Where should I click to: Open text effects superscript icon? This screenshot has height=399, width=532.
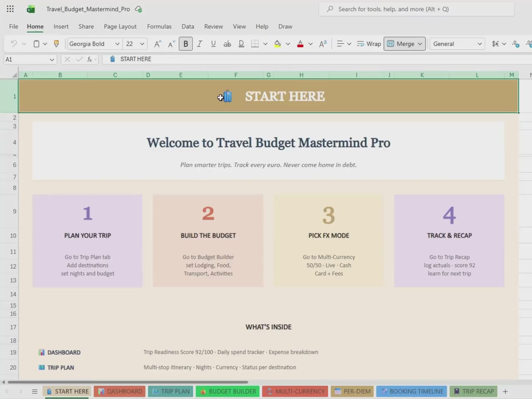tap(323, 44)
